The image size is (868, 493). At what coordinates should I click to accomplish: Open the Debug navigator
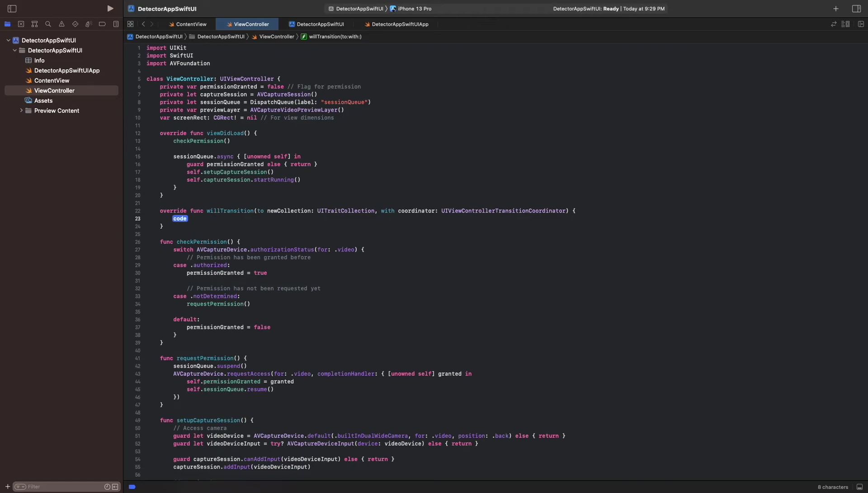(x=89, y=24)
